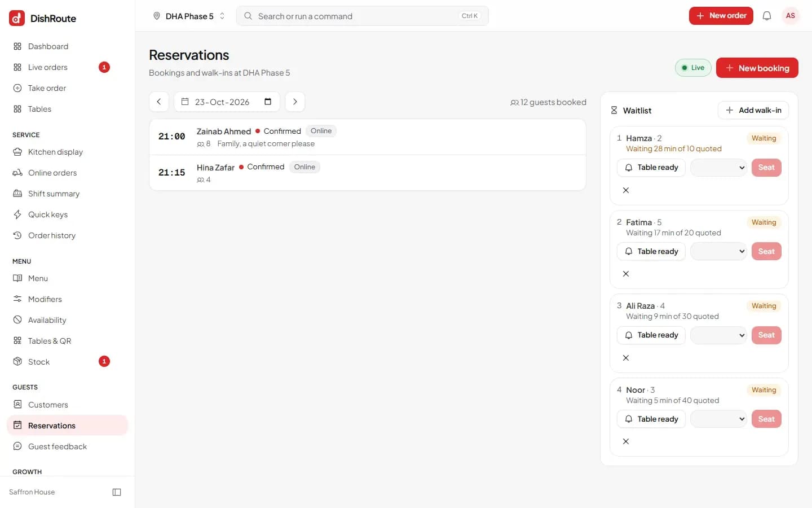Open Availability page
Image resolution: width=812 pixels, height=508 pixels.
click(68, 320)
